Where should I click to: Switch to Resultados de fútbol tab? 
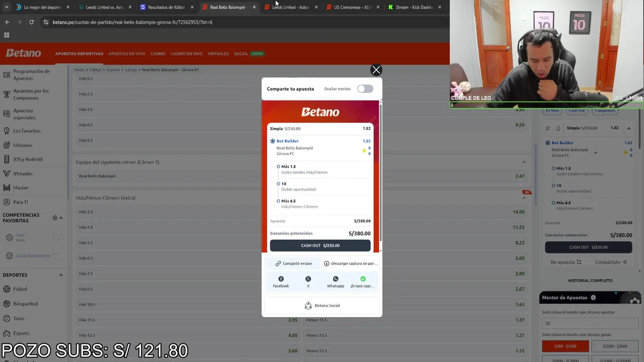coord(166,8)
